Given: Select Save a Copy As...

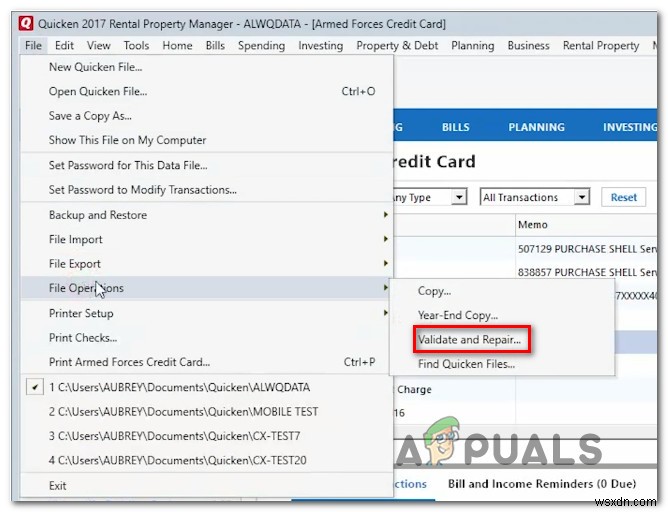Looking at the screenshot, I should pyautogui.click(x=207, y=116).
